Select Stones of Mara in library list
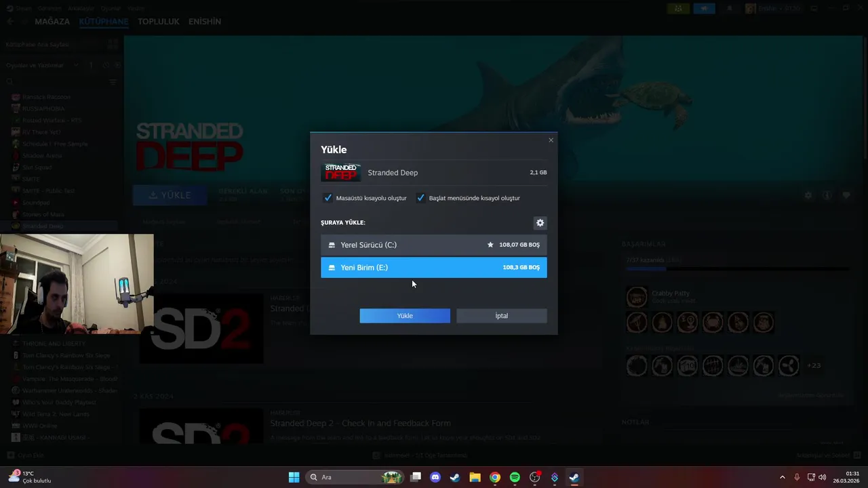This screenshot has width=868, height=488. [x=43, y=214]
